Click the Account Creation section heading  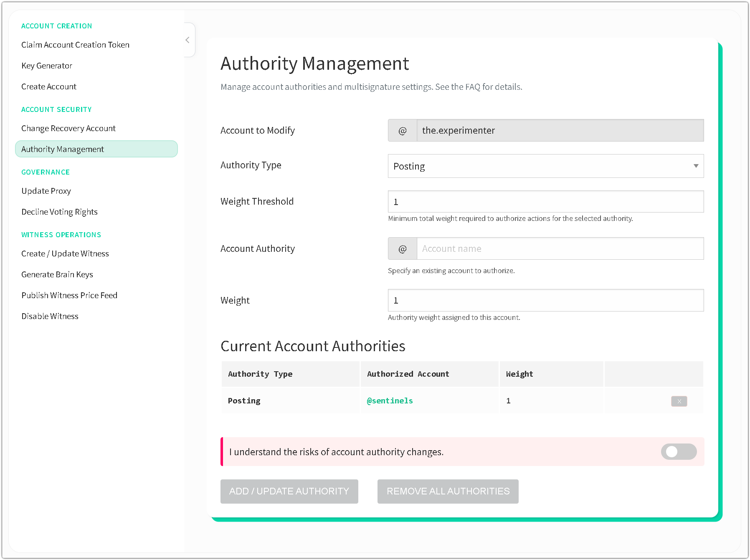(x=57, y=26)
